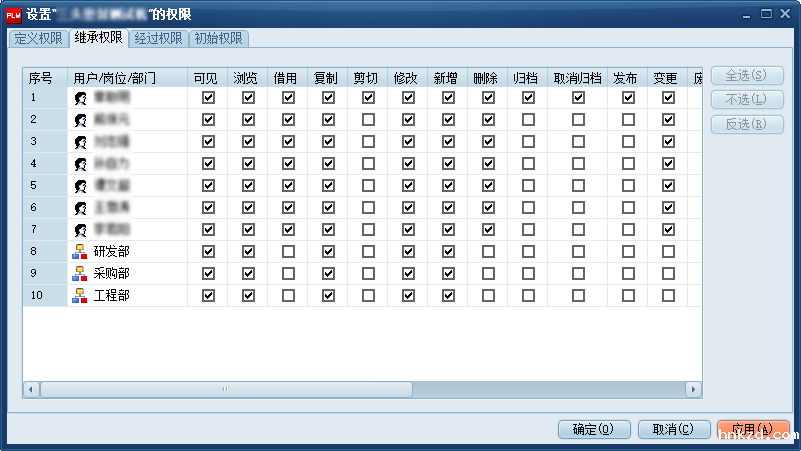Select the user icon in row 4
This screenshot has height=451, width=801.
point(80,164)
